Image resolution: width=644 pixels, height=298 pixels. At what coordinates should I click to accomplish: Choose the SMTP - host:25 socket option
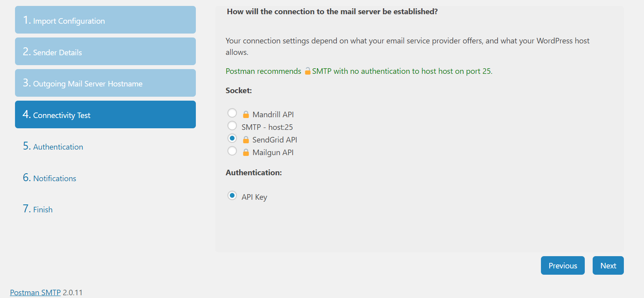[232, 126]
